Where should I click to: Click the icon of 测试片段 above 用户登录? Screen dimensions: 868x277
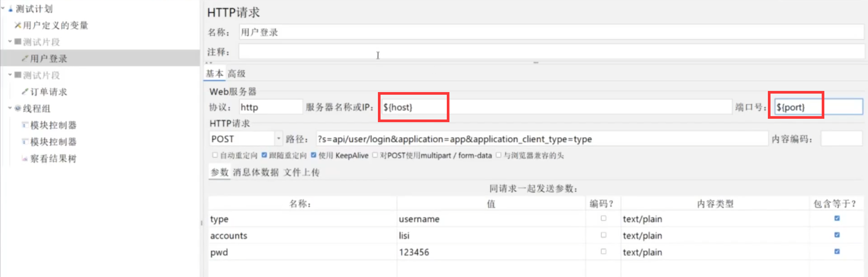(x=18, y=42)
